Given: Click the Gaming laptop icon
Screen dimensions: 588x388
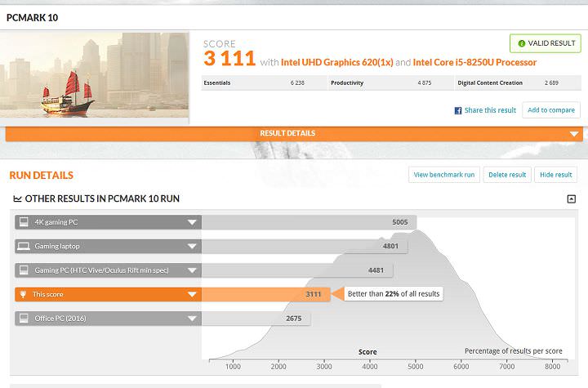Looking at the screenshot, I should coord(24,246).
